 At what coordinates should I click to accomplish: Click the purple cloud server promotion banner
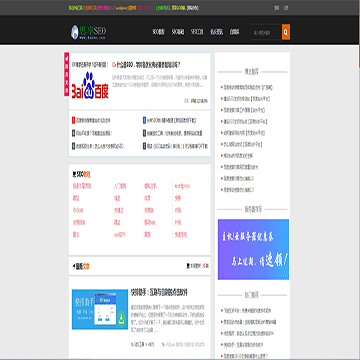click(253, 249)
